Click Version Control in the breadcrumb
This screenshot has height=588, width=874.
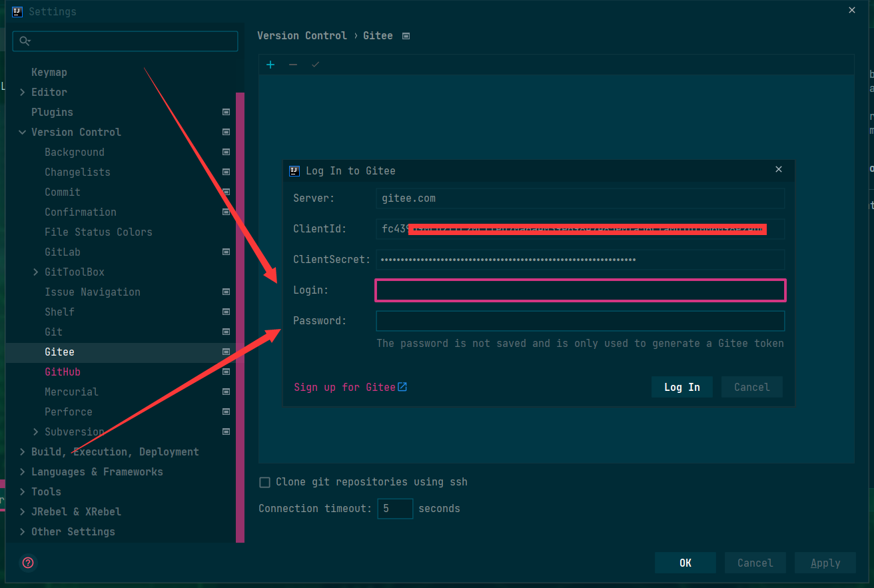[302, 35]
